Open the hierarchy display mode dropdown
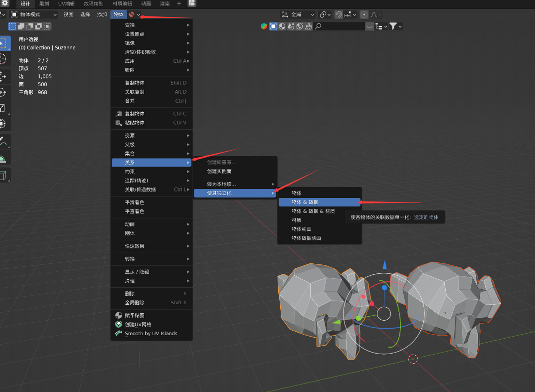Screen dimensions: 535x392 coord(381,26)
